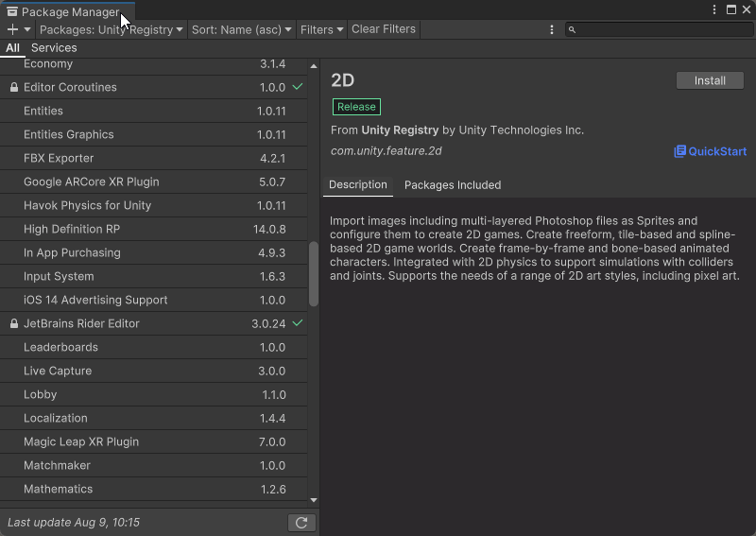
Task: Select the High Definition RP package
Action: click(x=154, y=229)
